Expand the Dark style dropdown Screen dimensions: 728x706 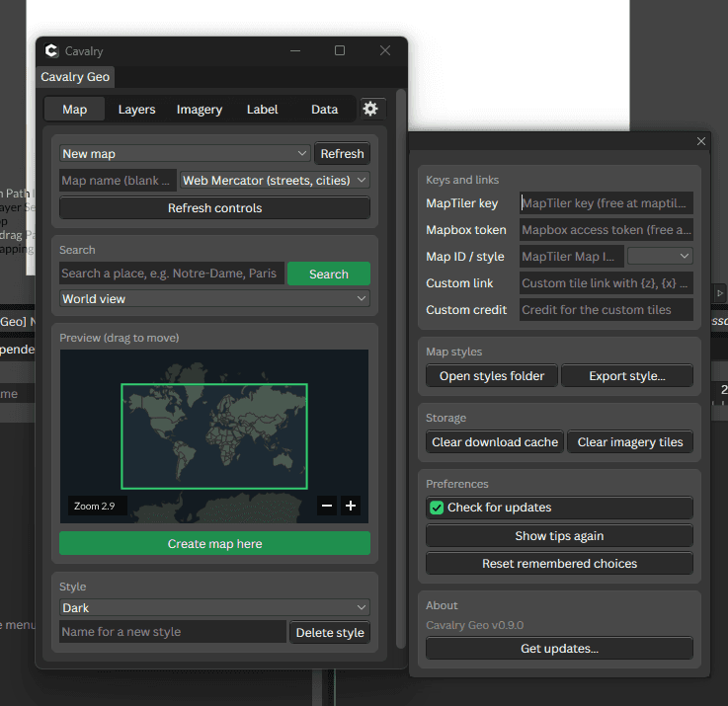pos(214,607)
